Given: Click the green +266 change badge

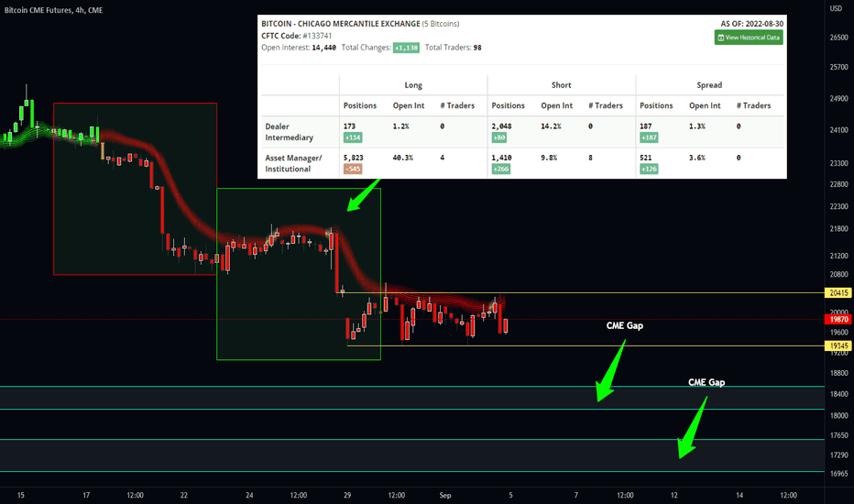Looking at the screenshot, I should [500, 170].
